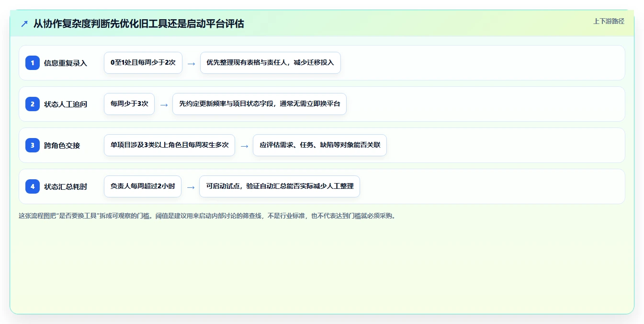Click the arrow after 负责人每周超过2小时
The height and width of the screenshot is (324, 644).
coord(191,187)
